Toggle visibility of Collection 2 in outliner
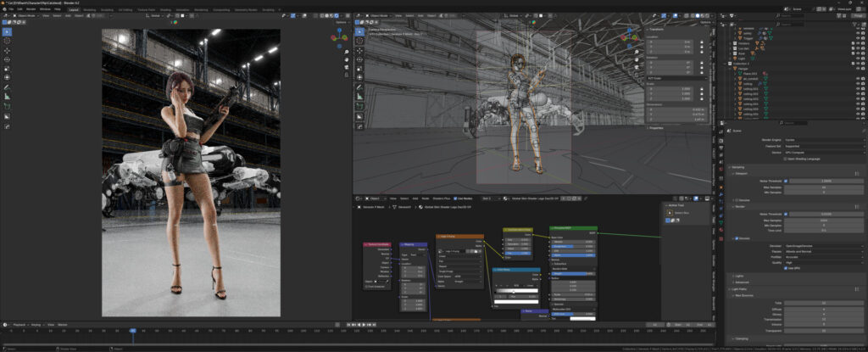The height and width of the screenshot is (352, 868). (857, 64)
